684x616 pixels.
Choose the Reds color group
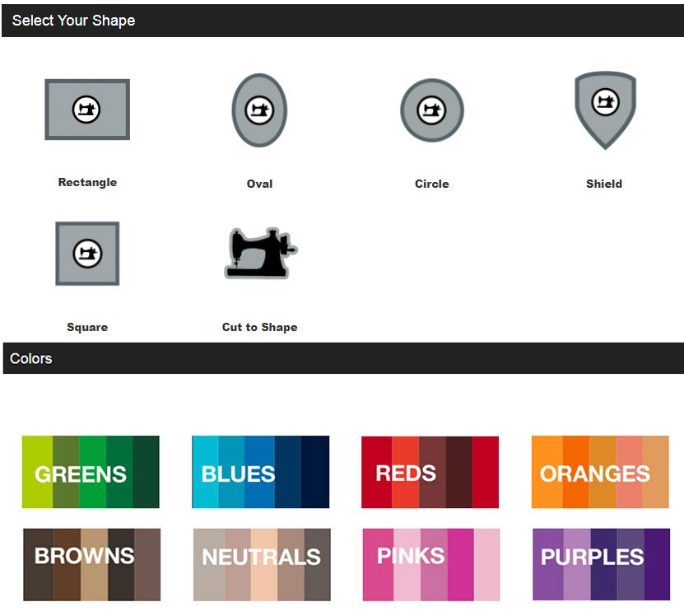[x=430, y=472]
